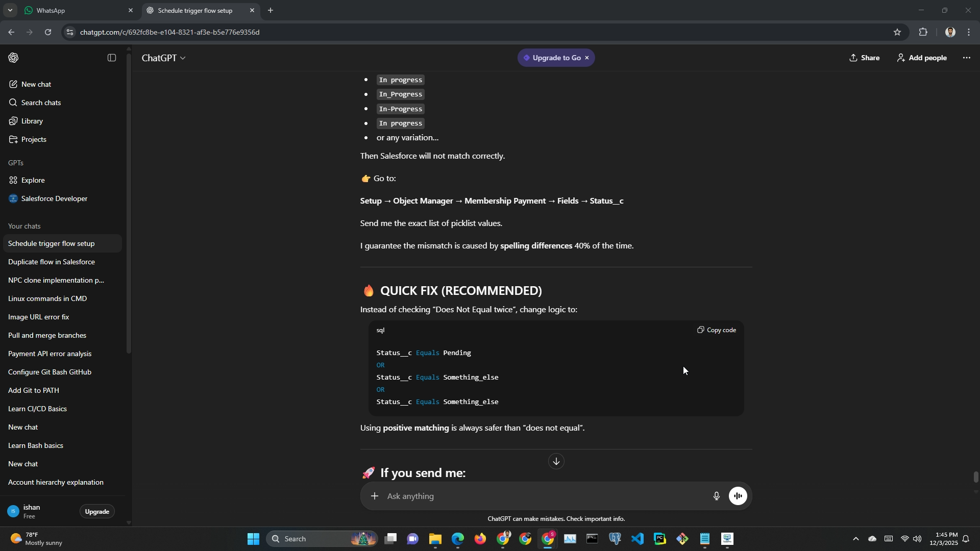The image size is (980, 551).
Task: Click the scroll-to-bottom arrow button
Action: point(556,461)
